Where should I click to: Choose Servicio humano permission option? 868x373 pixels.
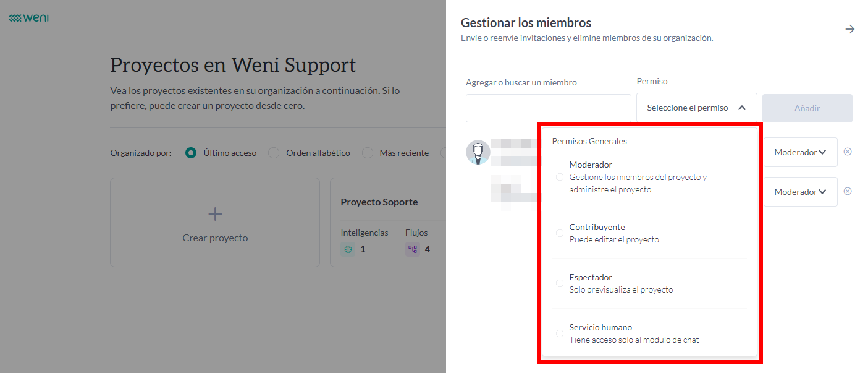click(x=560, y=333)
